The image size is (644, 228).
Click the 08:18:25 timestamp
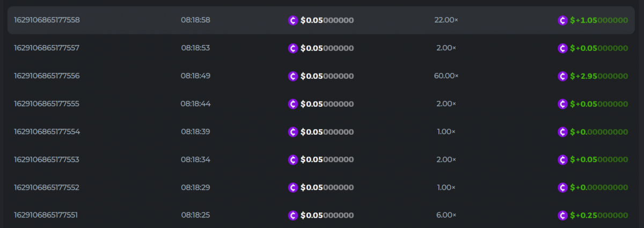pos(195,216)
